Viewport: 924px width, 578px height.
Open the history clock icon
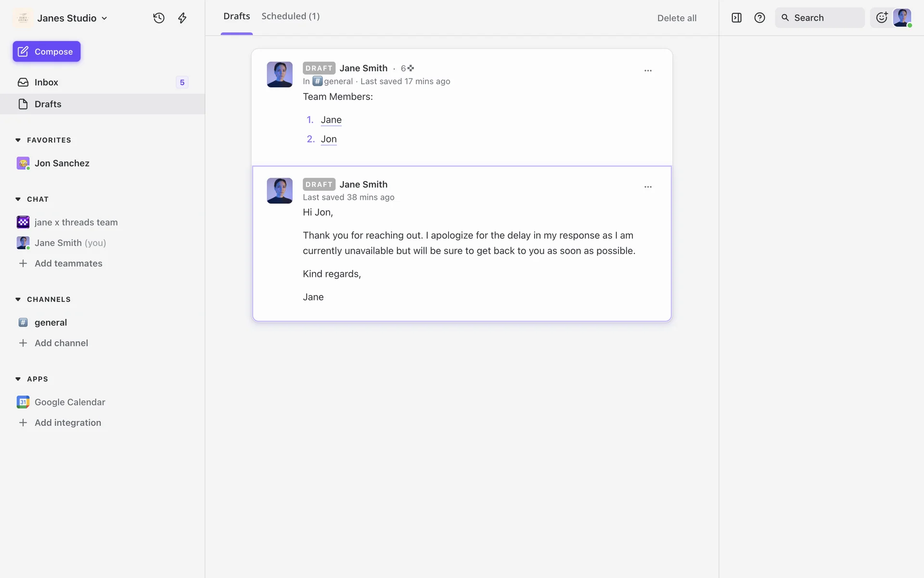[x=159, y=18]
